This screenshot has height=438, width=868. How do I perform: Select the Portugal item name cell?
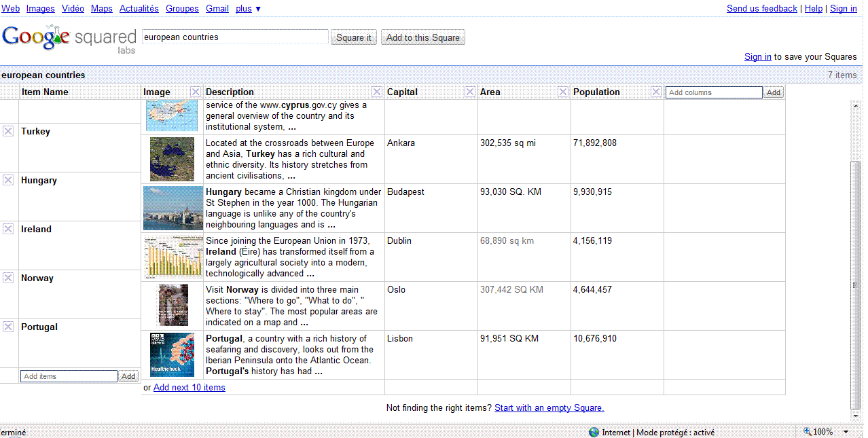pos(79,343)
